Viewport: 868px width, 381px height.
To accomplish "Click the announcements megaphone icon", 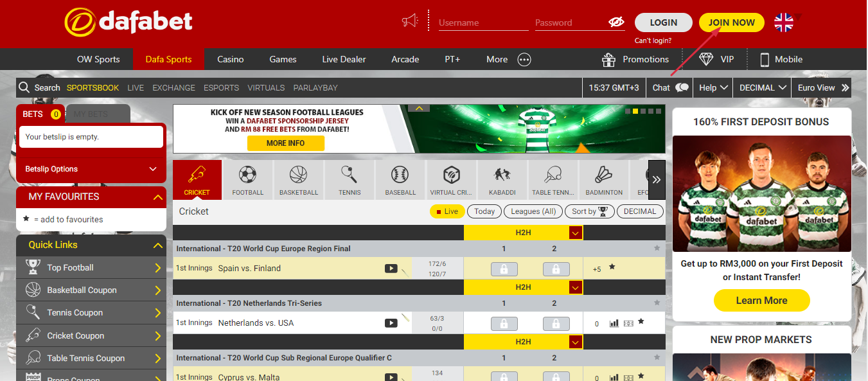I will pyautogui.click(x=410, y=22).
